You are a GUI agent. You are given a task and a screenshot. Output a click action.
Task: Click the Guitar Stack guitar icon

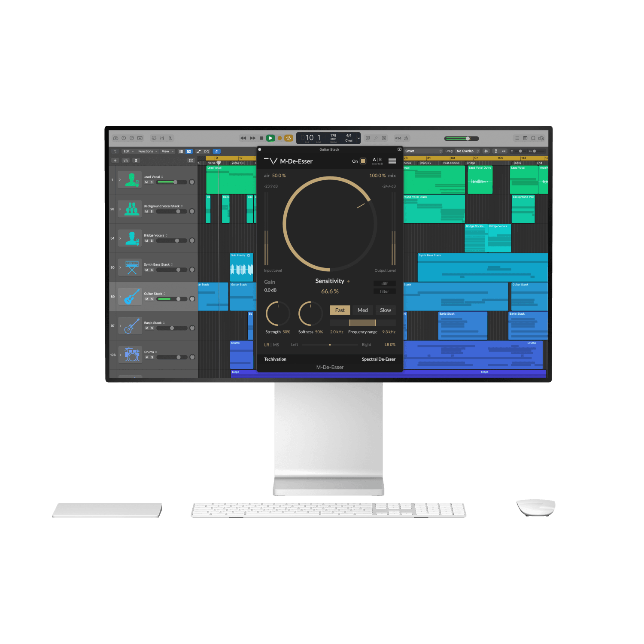click(132, 297)
